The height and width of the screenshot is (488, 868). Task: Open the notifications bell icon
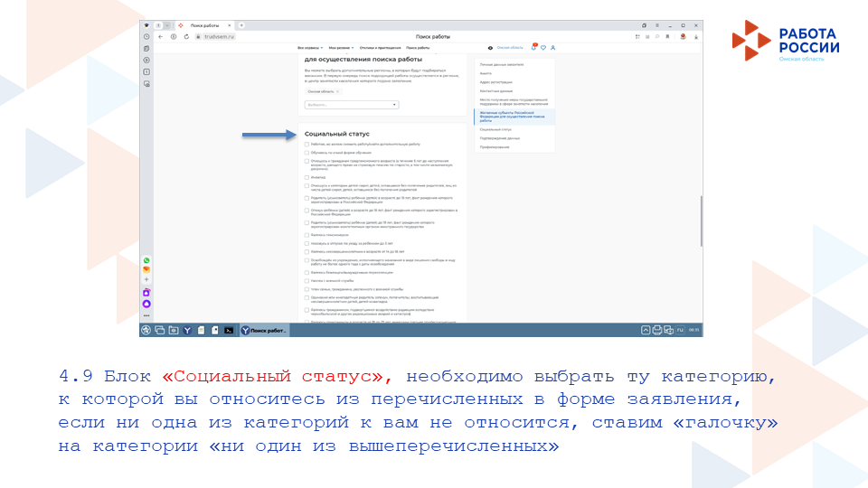pyautogui.click(x=534, y=47)
